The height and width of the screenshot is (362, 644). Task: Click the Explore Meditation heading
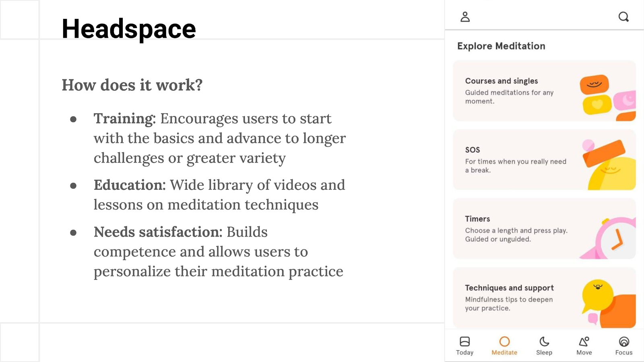tap(501, 46)
